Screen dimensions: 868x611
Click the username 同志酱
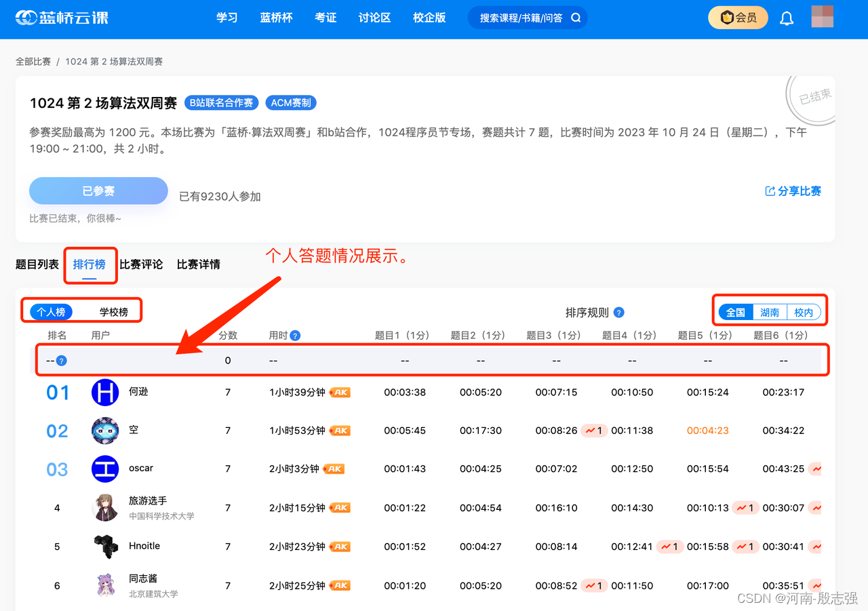pos(143,578)
